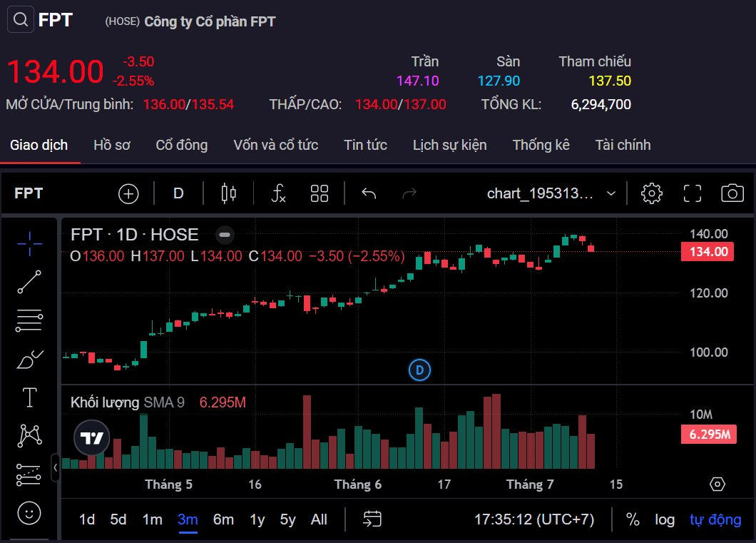
Task: Take a snapshot with the camera icon
Action: coord(729,193)
